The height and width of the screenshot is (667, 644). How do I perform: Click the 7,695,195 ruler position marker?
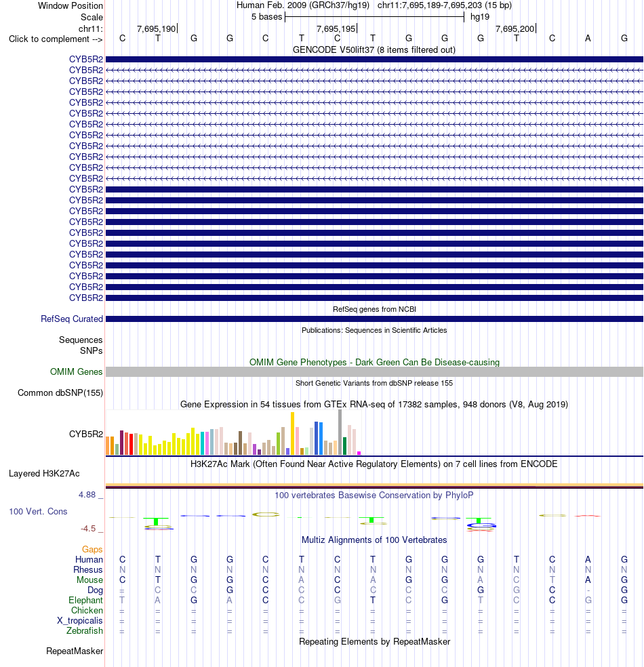point(336,28)
